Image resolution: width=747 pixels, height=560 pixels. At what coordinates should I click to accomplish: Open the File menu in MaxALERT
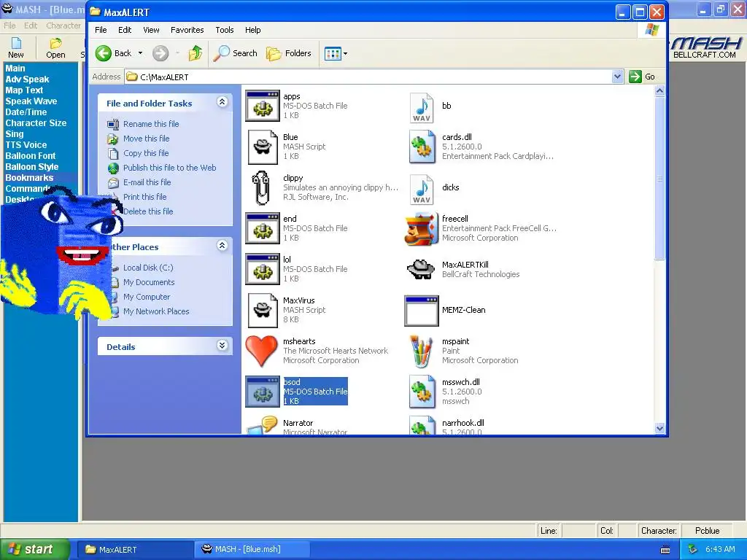pyautogui.click(x=101, y=30)
